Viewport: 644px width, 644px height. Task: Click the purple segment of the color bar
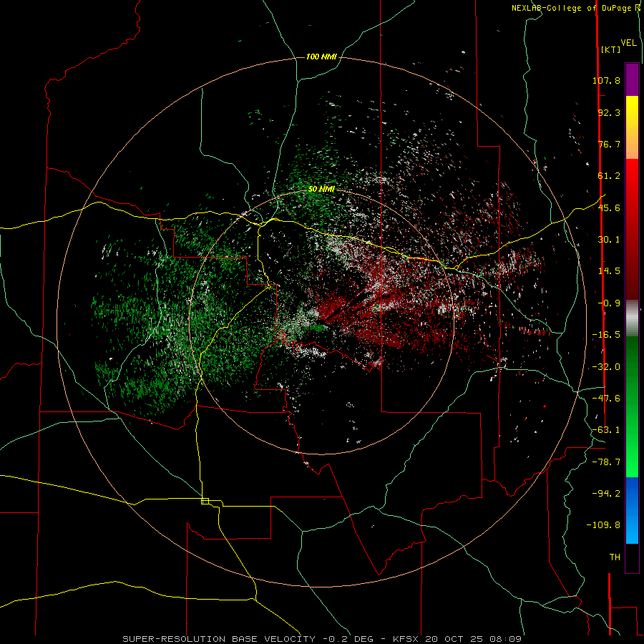[x=632, y=79]
